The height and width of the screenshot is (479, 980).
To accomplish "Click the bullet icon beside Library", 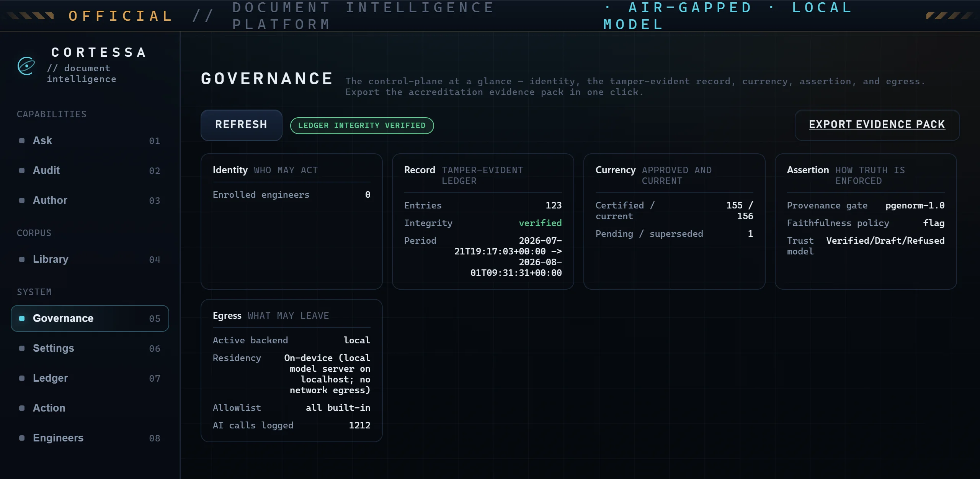I will [x=22, y=259].
